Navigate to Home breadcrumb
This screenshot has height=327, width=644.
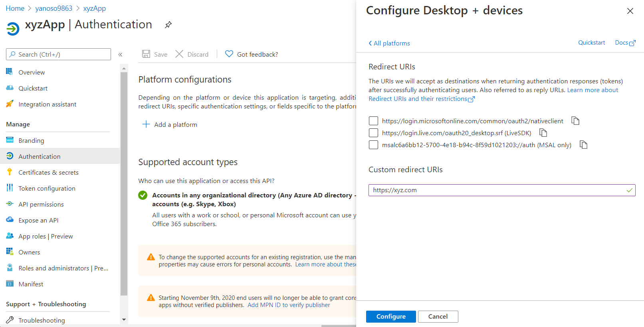[x=15, y=8]
